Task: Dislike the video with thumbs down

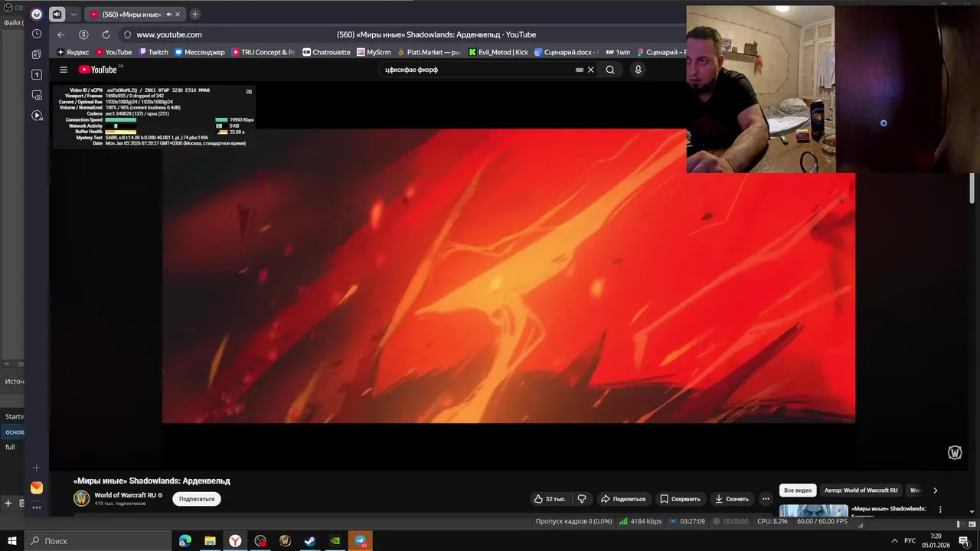Action: [x=582, y=499]
